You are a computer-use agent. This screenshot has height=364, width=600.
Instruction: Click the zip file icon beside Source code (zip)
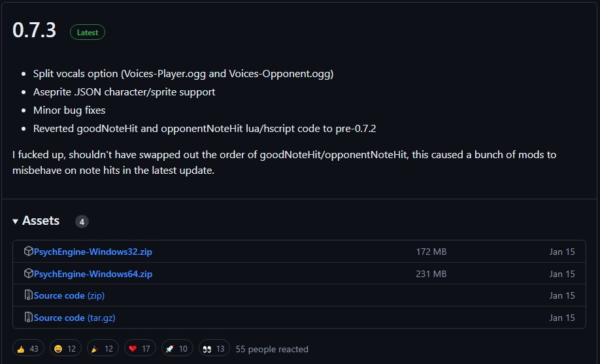[28, 295]
